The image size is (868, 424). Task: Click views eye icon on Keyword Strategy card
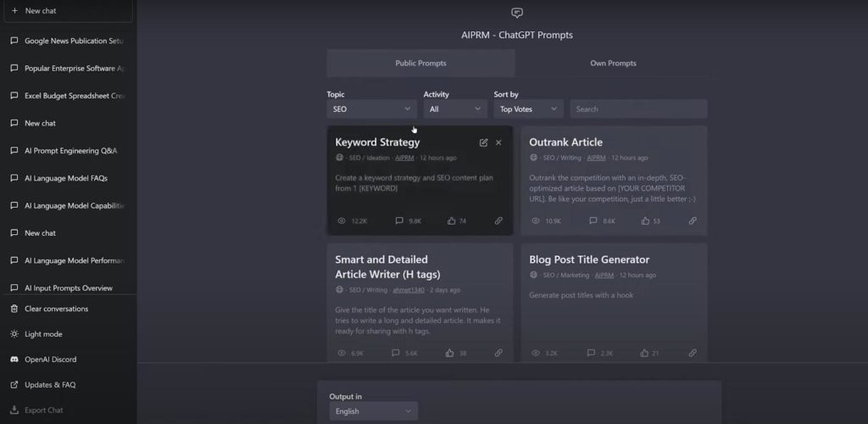[x=342, y=220]
